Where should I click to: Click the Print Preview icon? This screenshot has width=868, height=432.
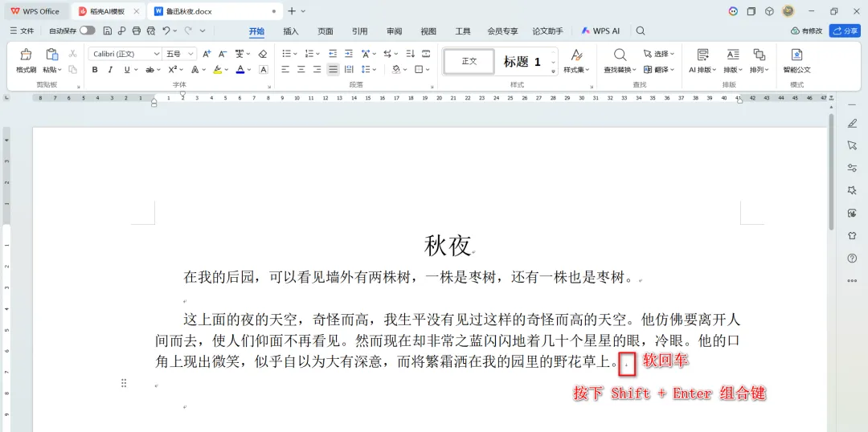click(x=150, y=31)
